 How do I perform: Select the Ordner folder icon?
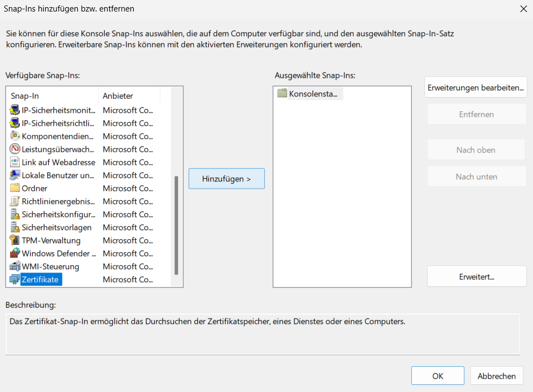(15, 188)
